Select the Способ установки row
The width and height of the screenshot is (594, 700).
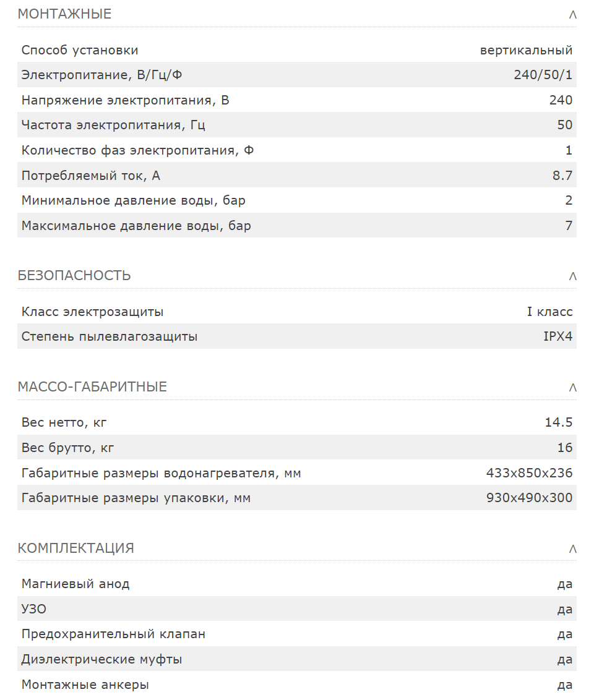tap(297, 49)
